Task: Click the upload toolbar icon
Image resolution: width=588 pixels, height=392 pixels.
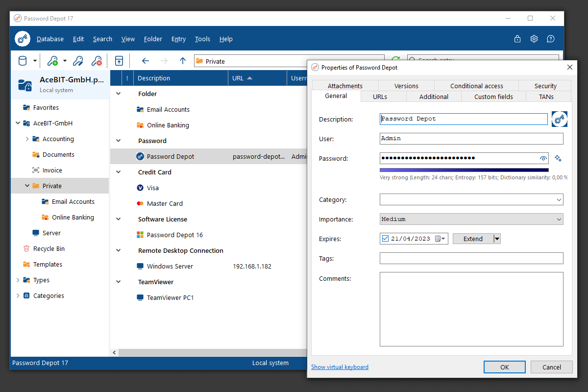Action: coord(119,61)
